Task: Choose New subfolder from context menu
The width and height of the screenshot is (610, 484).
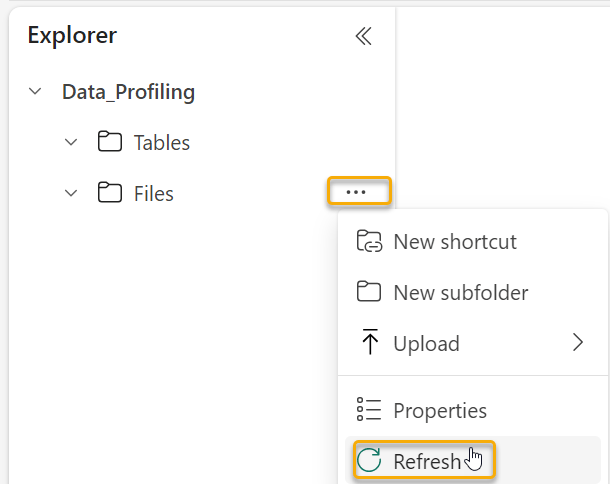Action: click(x=460, y=292)
